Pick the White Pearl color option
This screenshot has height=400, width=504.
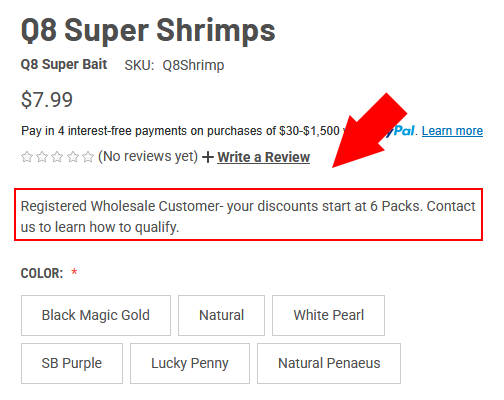pos(328,315)
